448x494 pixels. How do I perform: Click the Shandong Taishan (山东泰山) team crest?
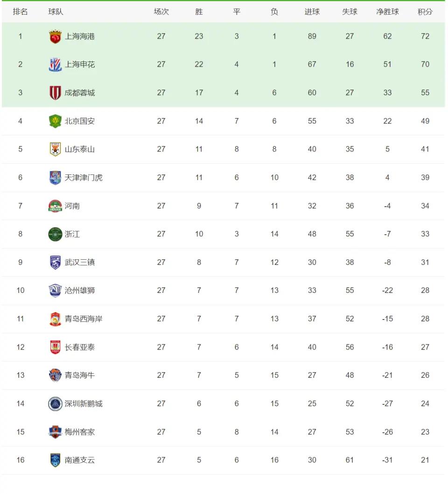click(x=55, y=149)
